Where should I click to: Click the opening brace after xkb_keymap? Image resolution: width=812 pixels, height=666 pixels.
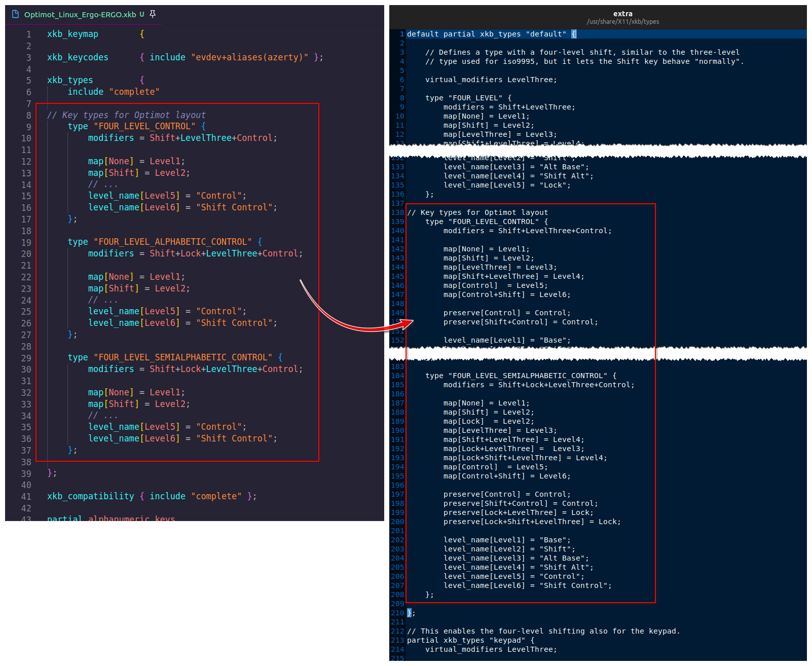[142, 34]
